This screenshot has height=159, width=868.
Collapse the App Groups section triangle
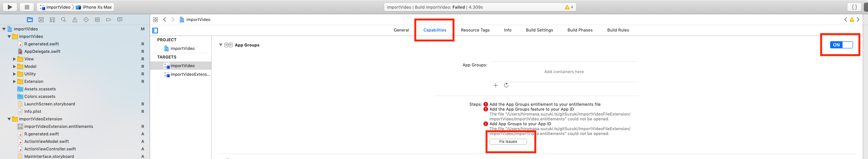pos(221,45)
